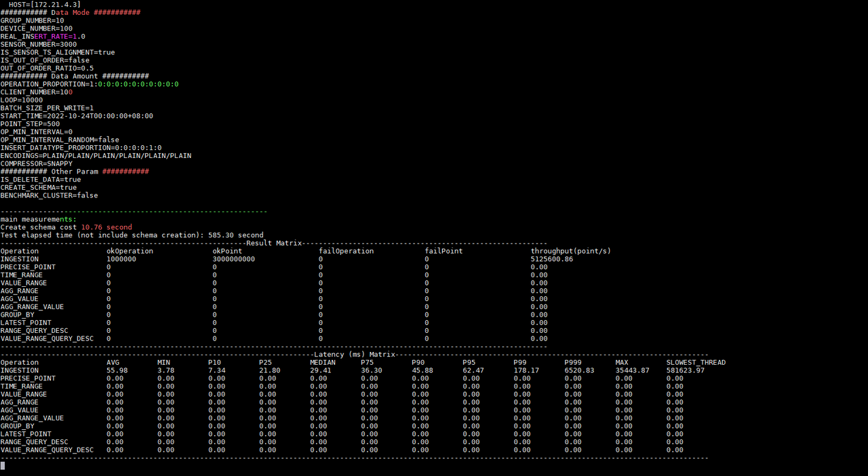Click the BENCHMARK_CLUSTER=false line

tap(49, 195)
